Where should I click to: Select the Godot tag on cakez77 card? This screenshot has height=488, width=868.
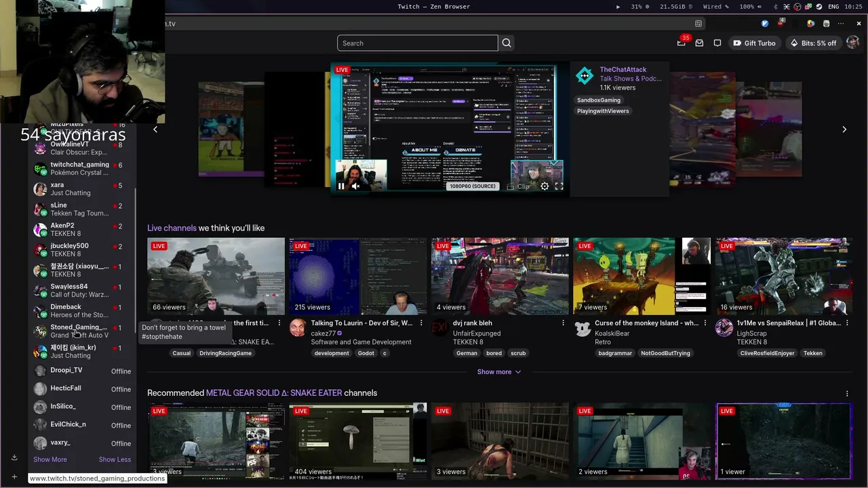[x=366, y=353]
